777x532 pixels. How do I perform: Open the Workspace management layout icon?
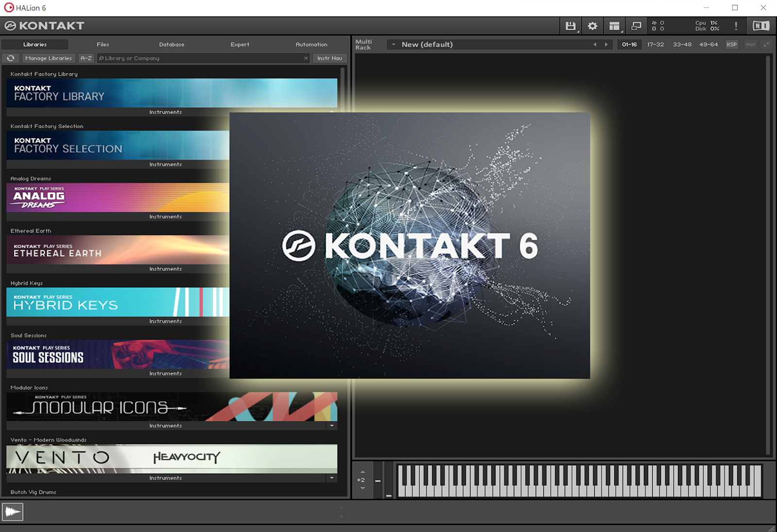click(x=615, y=26)
